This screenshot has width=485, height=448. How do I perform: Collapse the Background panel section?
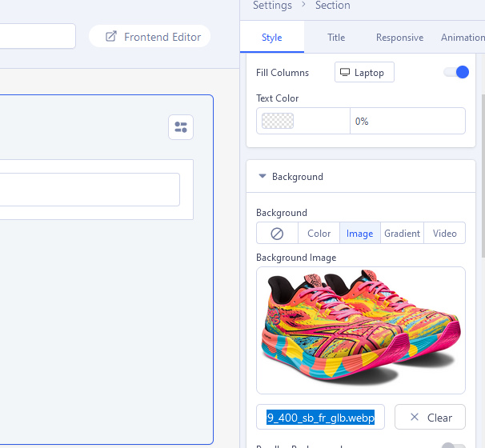[x=263, y=177]
